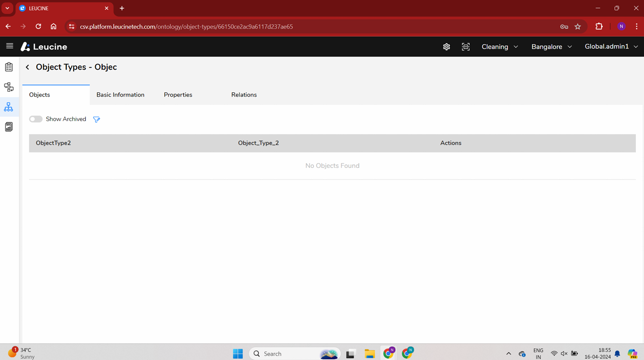Switch to the Relations tab
This screenshot has width=644, height=360.
(244, 95)
